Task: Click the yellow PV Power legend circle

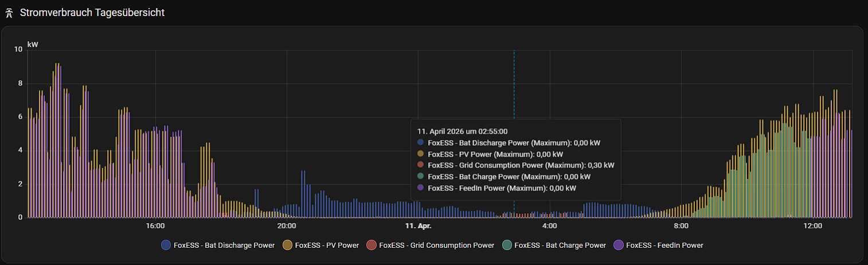Action: 287,245
